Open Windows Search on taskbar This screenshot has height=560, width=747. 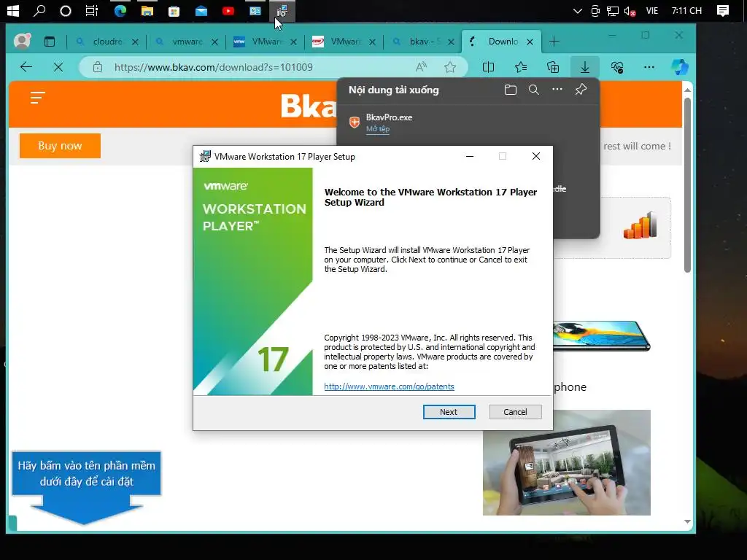coord(39,10)
